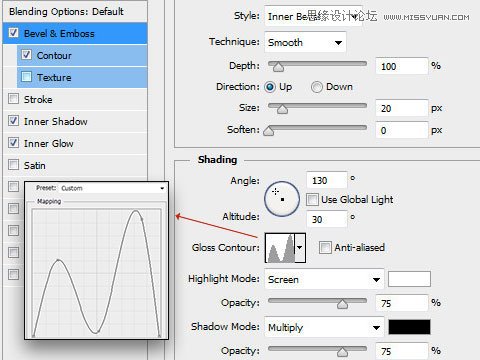Open the Gloss Contour picker arrow
The width and height of the screenshot is (480, 360).
(x=300, y=248)
